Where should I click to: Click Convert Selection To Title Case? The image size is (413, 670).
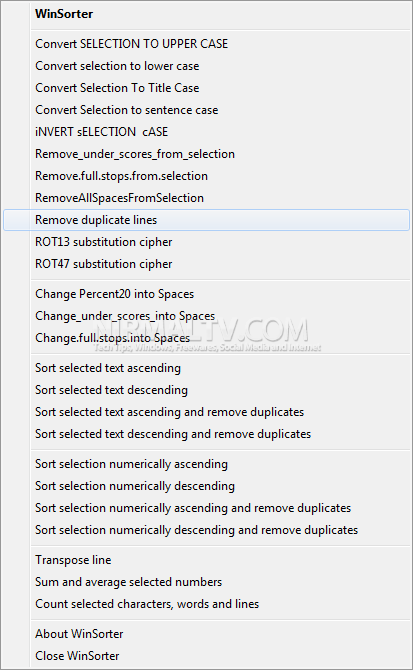point(206,88)
